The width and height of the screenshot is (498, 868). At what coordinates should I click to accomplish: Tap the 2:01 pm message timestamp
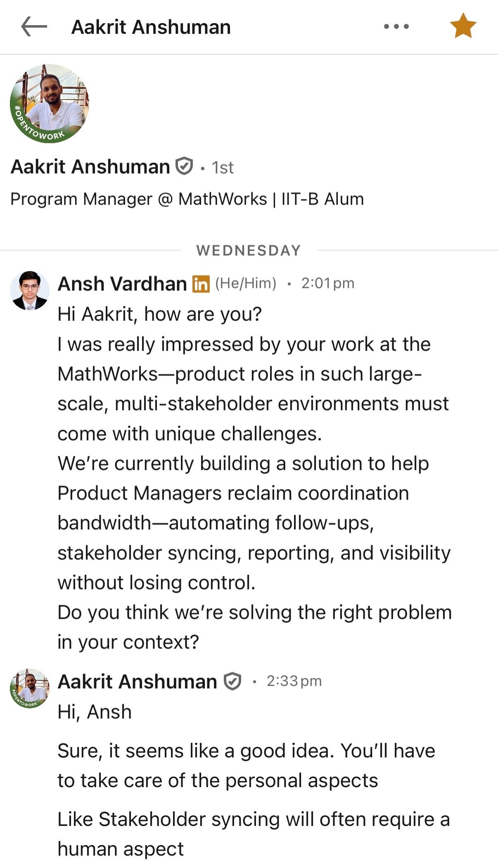327,283
